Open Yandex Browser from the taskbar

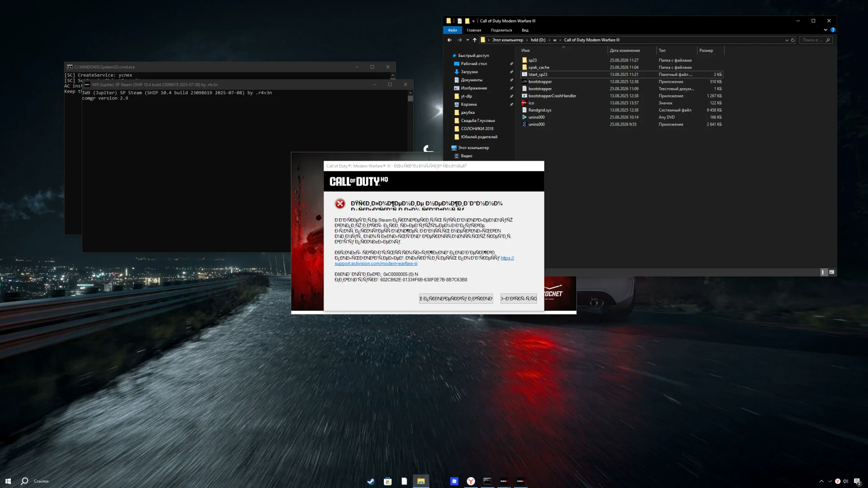[x=471, y=481]
